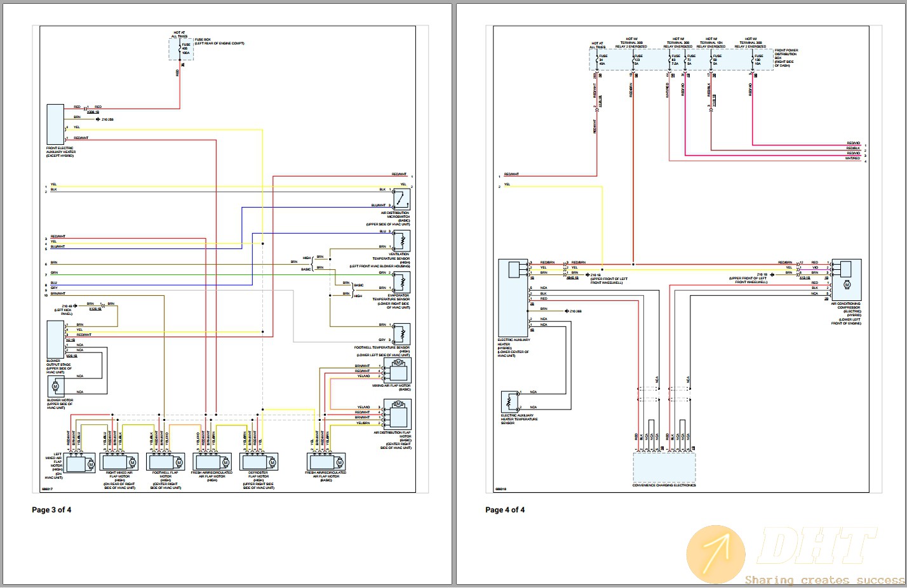This screenshot has width=907, height=588.
Task: Click the footwell temperature sensor resistor symbol
Action: click(x=401, y=334)
